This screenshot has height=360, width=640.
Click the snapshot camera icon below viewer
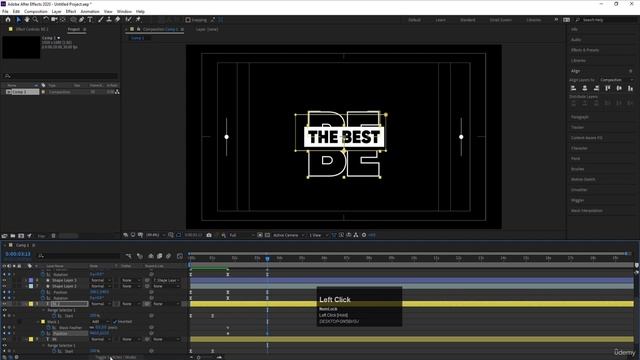209,235
